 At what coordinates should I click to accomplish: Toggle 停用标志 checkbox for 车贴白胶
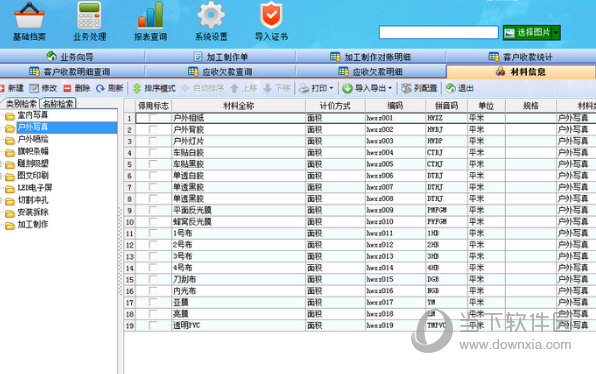click(x=153, y=152)
